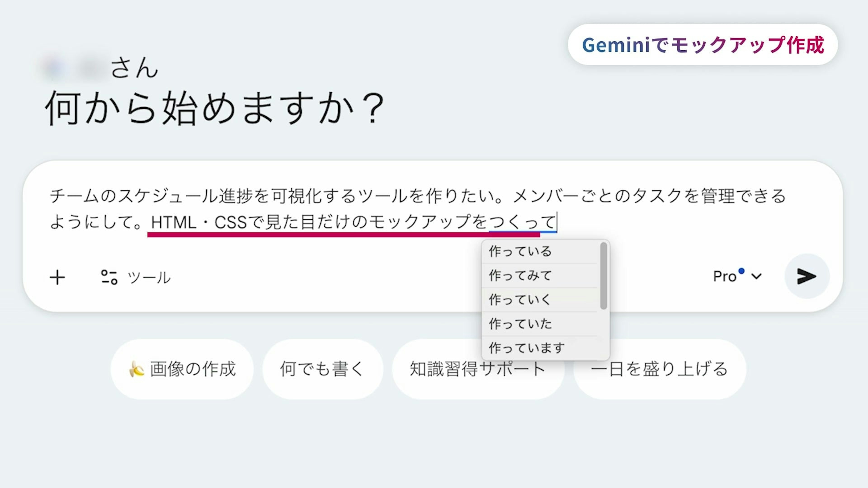Select the 作ってみて conversion candidate
This screenshot has width=868, height=488.
coord(520,275)
